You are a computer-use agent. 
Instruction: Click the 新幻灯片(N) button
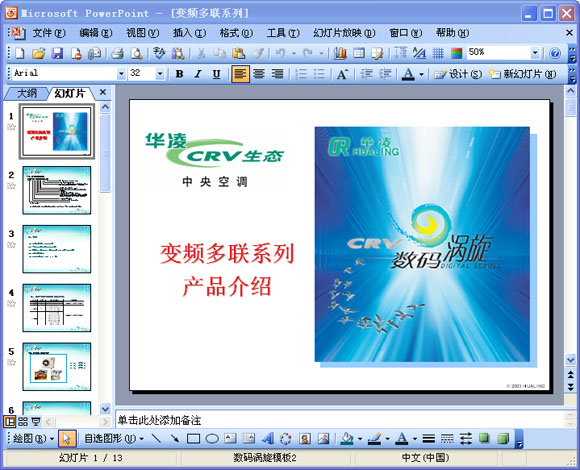[522, 74]
